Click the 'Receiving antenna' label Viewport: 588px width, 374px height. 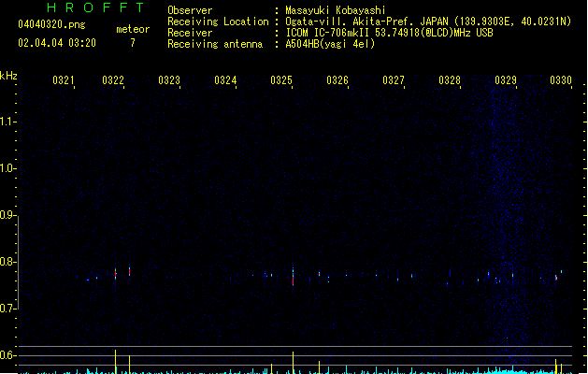point(215,44)
